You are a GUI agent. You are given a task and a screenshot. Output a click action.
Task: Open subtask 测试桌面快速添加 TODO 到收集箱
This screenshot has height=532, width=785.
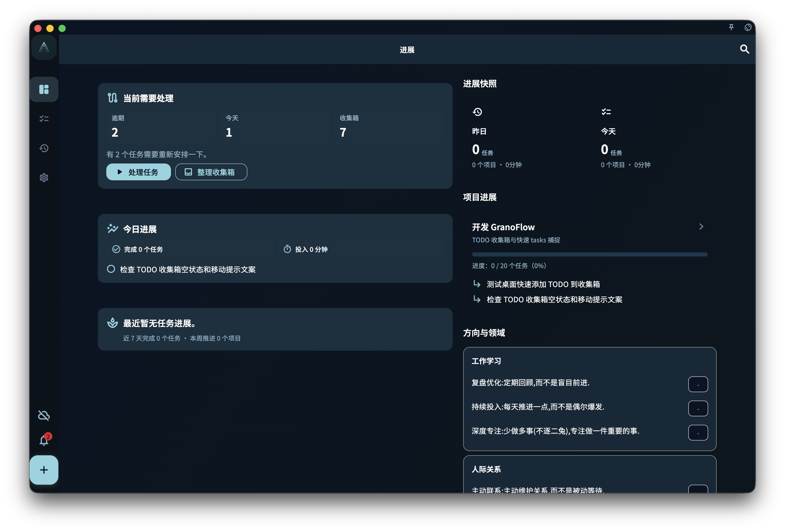(x=543, y=284)
